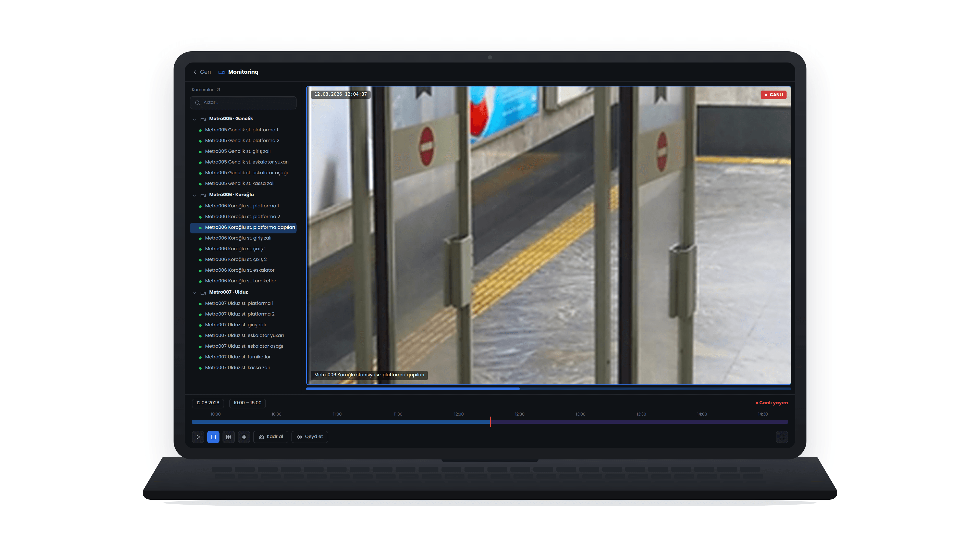The height and width of the screenshot is (551, 980).
Task: Go back with the Geri button
Action: 202,72
